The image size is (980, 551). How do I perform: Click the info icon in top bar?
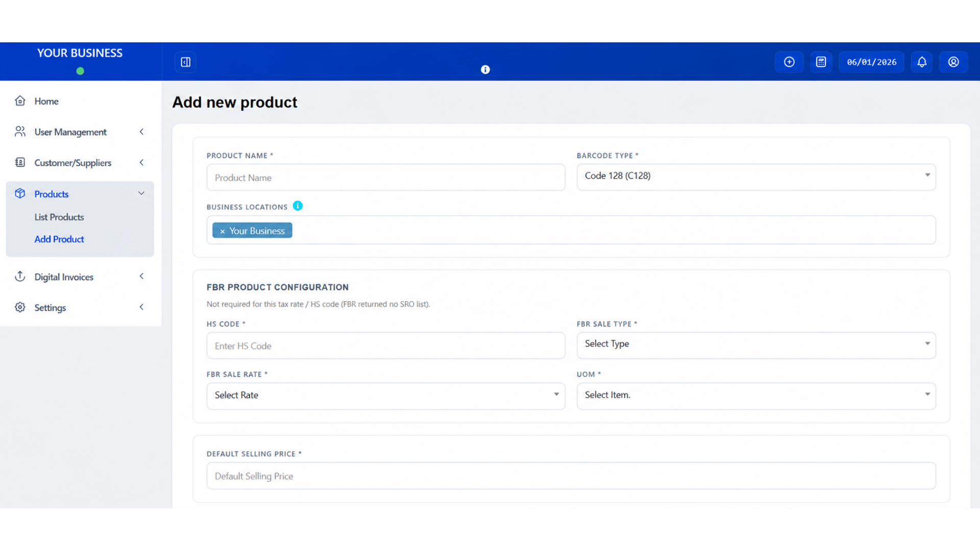click(485, 69)
